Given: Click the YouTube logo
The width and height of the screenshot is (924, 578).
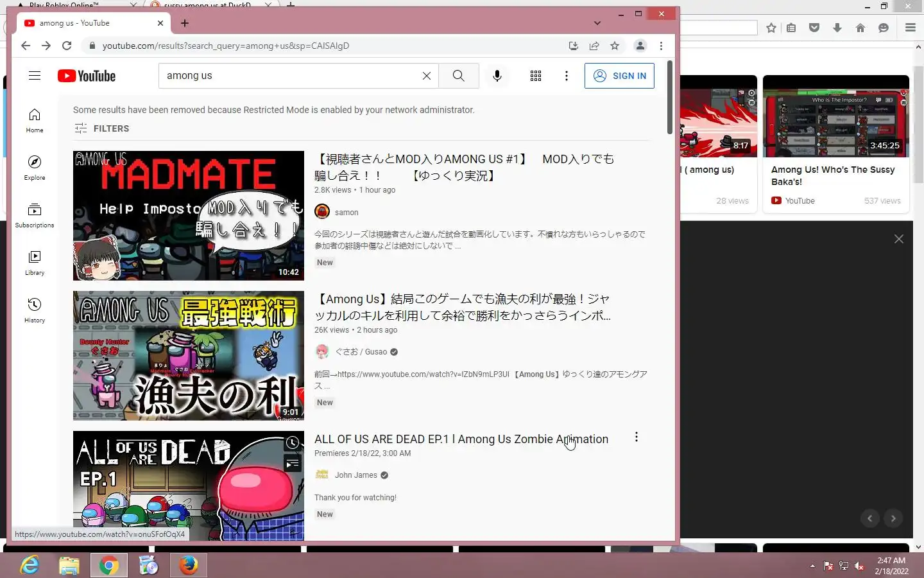Looking at the screenshot, I should pos(87,76).
